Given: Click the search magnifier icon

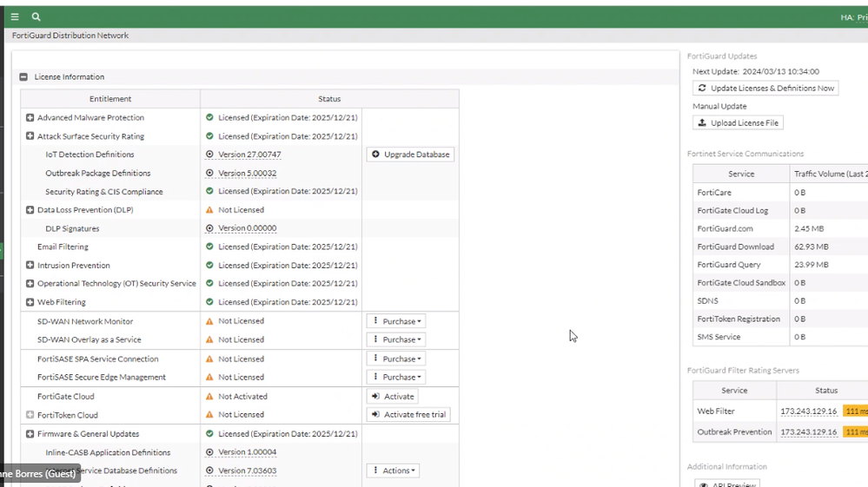Looking at the screenshot, I should tap(36, 16).
